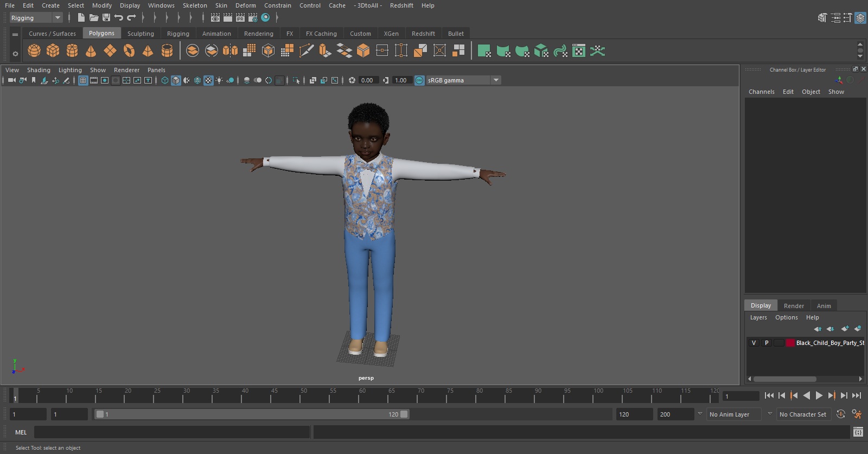Viewport: 868px width, 454px height.
Task: Click the undo arrow icon
Action: (119, 18)
